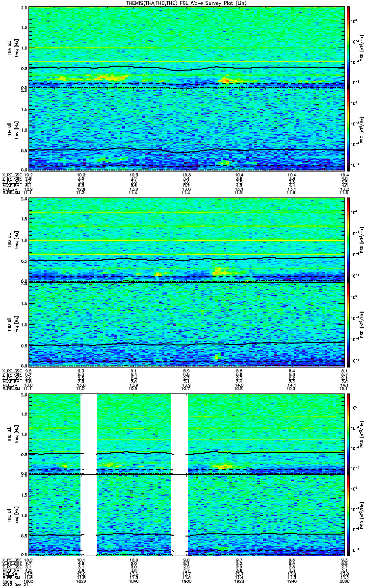Click the hhmm axis label at the bottom
This screenshot has width=368, height=588.
tap(8, 581)
